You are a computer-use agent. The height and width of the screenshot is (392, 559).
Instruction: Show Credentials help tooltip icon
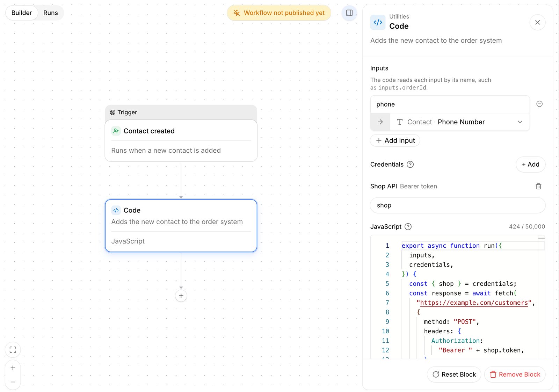(410, 165)
